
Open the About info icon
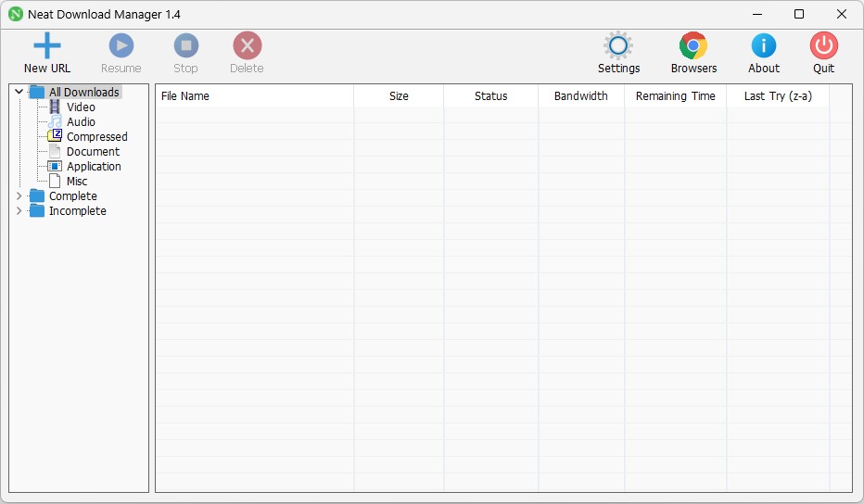[x=764, y=45]
